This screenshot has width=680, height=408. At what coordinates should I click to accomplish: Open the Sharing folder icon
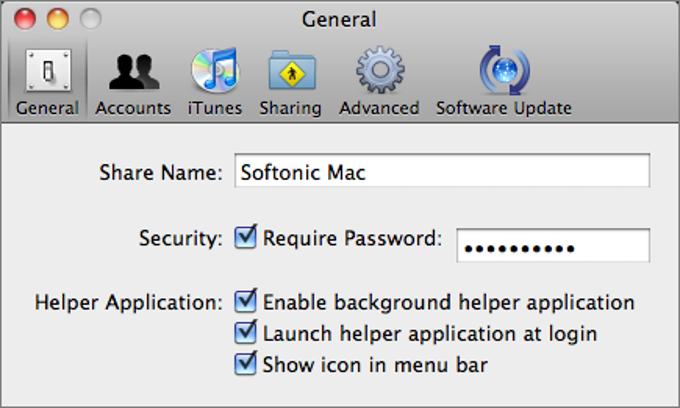pyautogui.click(x=290, y=71)
